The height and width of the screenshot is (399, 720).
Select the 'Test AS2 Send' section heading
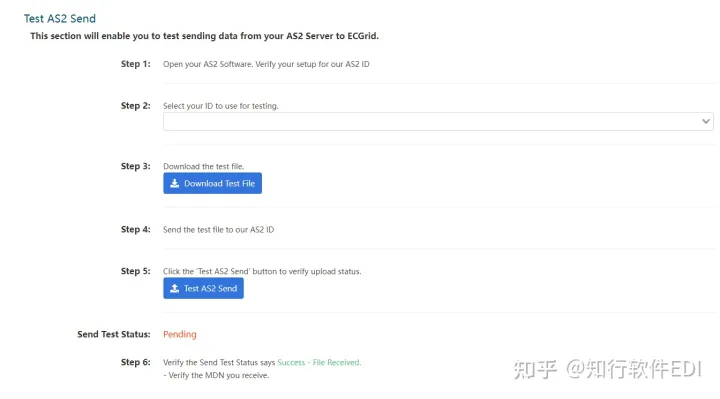tap(60, 18)
